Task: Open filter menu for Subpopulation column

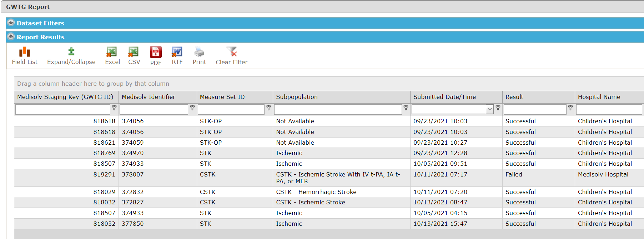Action: click(406, 108)
